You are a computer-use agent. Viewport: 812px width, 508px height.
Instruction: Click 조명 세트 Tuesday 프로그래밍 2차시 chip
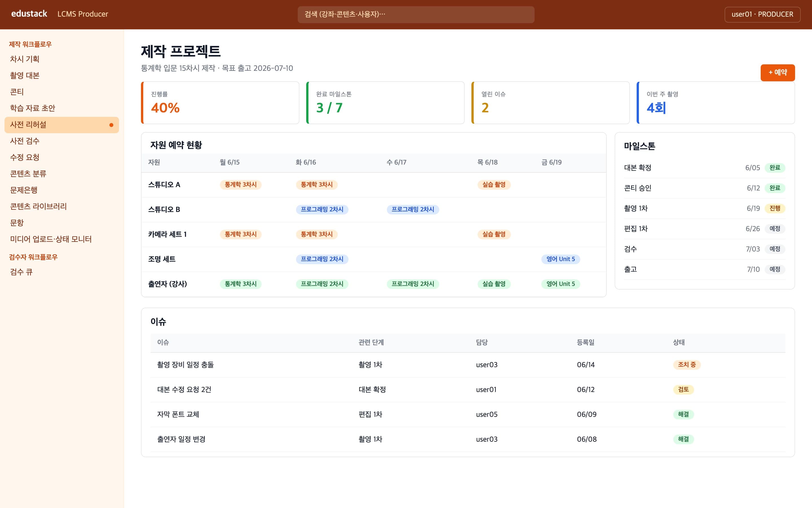322,259
